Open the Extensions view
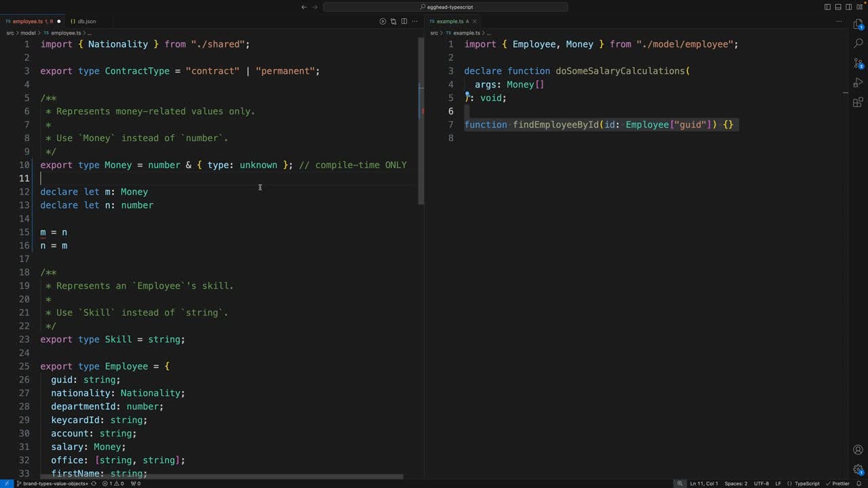868x488 pixels. tap(858, 102)
